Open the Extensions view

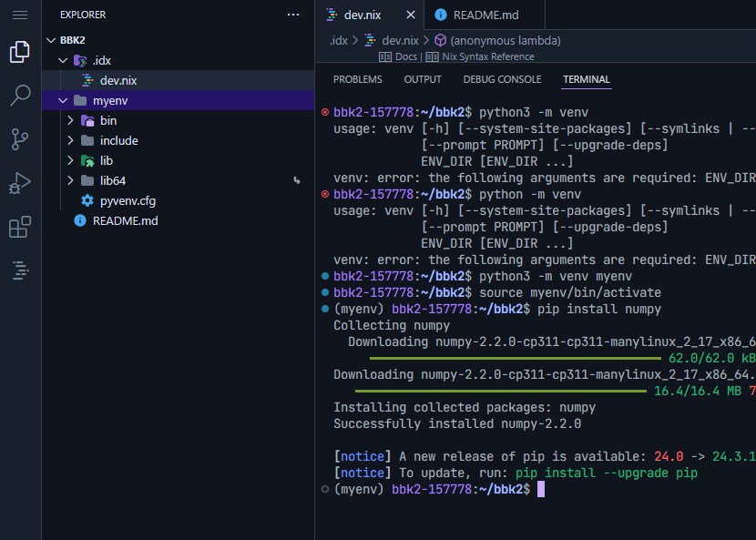(x=20, y=227)
